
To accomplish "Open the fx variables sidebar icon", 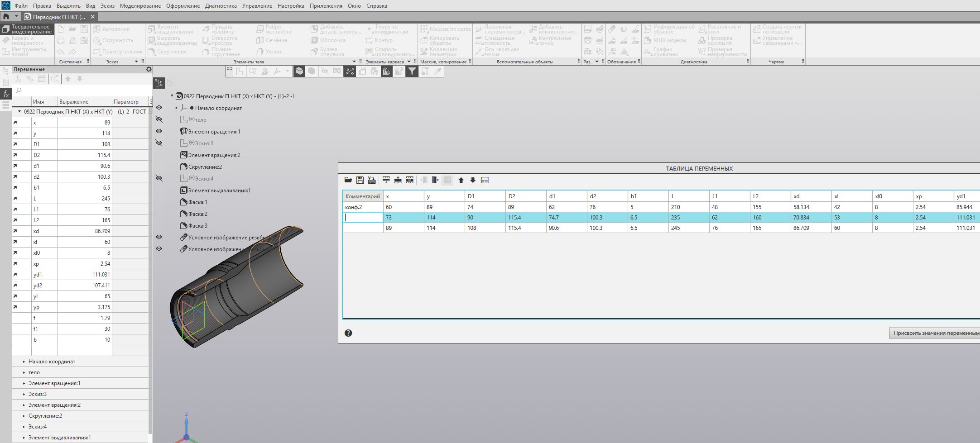I will click(x=6, y=94).
